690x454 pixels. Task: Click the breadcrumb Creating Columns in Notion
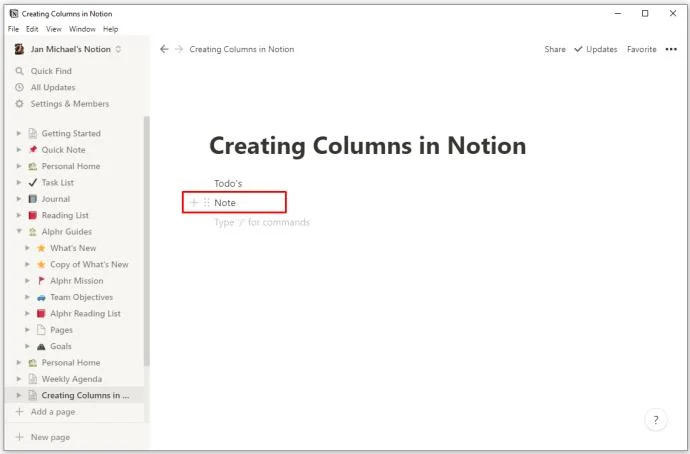[242, 49]
